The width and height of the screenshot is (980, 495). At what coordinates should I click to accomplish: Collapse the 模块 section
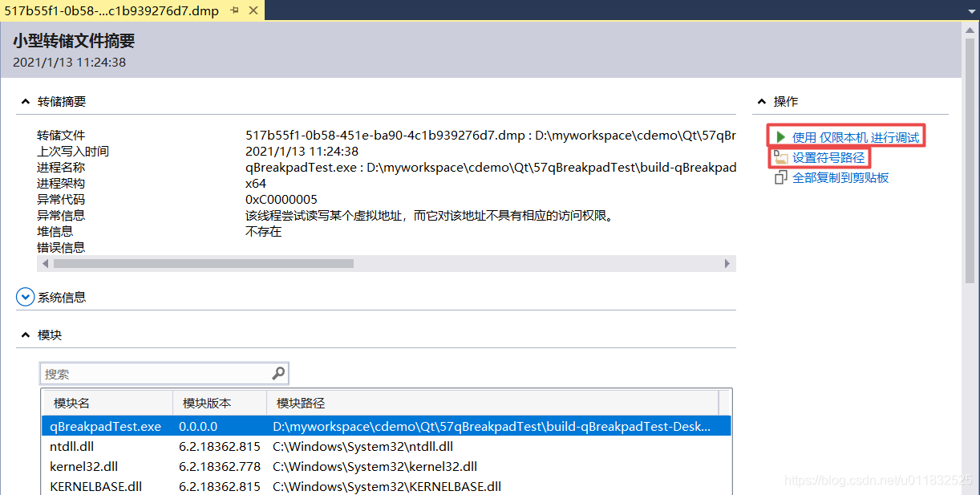point(26,335)
